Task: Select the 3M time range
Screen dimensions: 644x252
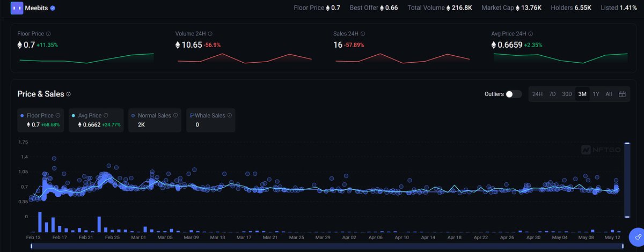Action: click(582, 94)
